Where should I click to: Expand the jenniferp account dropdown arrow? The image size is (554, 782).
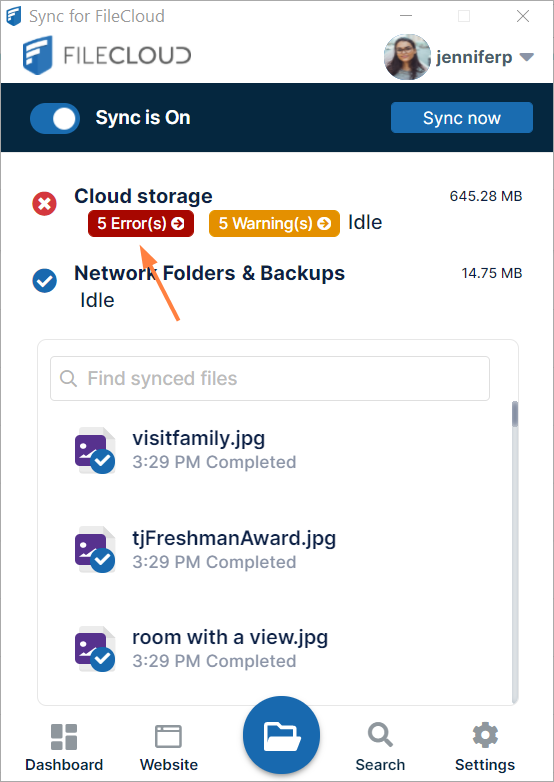click(527, 57)
